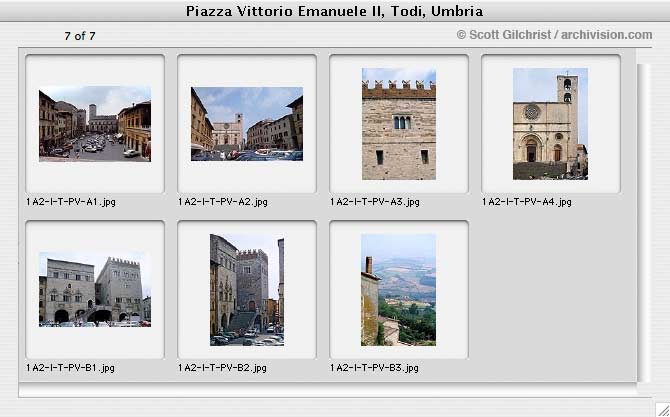670x417 pixels.
Task: Select thumbnail 1A2-I-T-PV-B2 tower with staircase
Action: point(247,290)
